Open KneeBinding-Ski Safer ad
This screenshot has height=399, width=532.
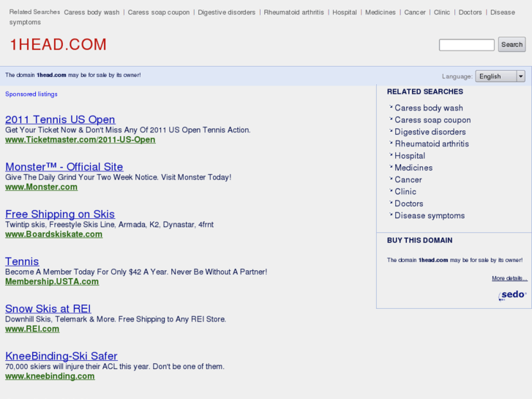61,356
